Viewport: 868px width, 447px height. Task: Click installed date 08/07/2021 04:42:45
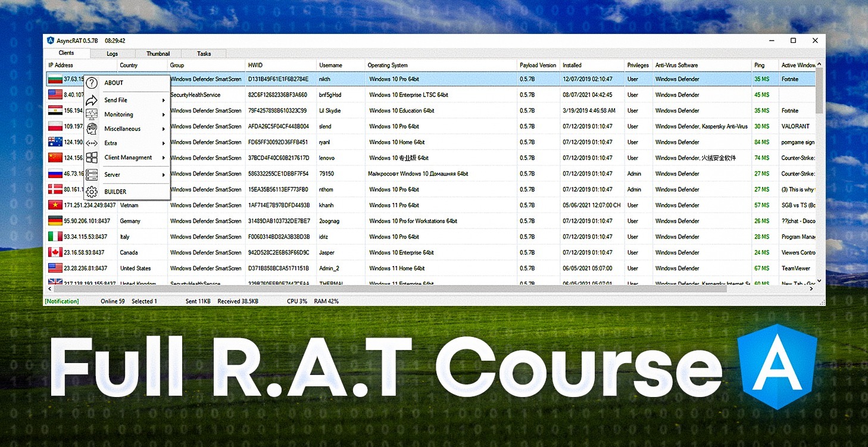pos(588,95)
